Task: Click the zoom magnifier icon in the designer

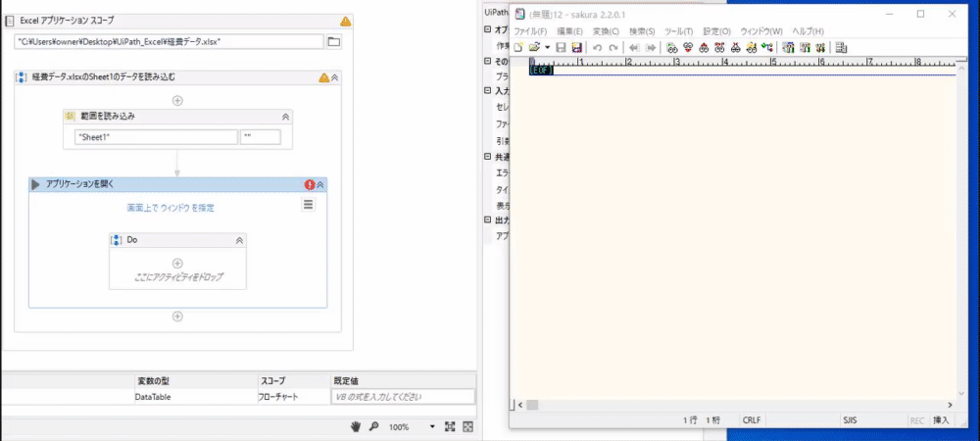Action: coord(373,426)
